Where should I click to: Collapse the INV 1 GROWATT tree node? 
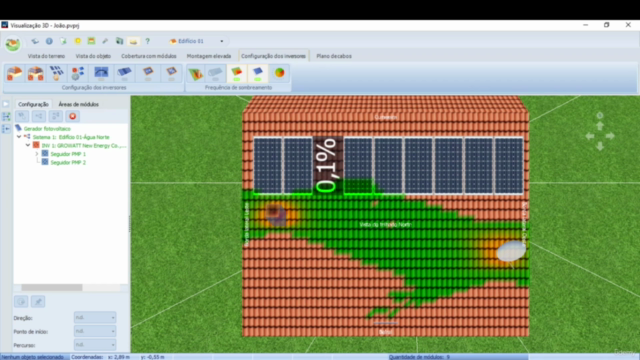click(28, 145)
